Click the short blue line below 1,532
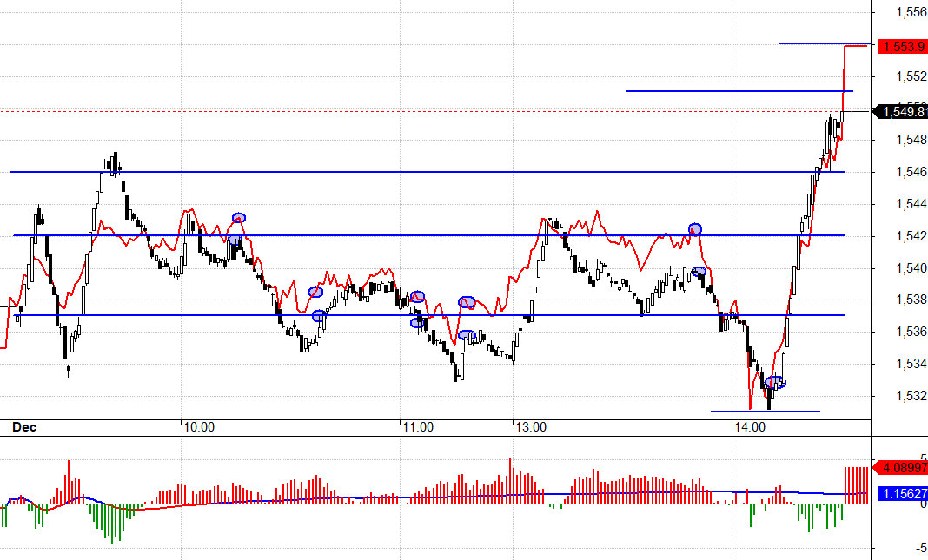Image resolution: width=928 pixels, height=560 pixels. pyautogui.click(x=765, y=412)
